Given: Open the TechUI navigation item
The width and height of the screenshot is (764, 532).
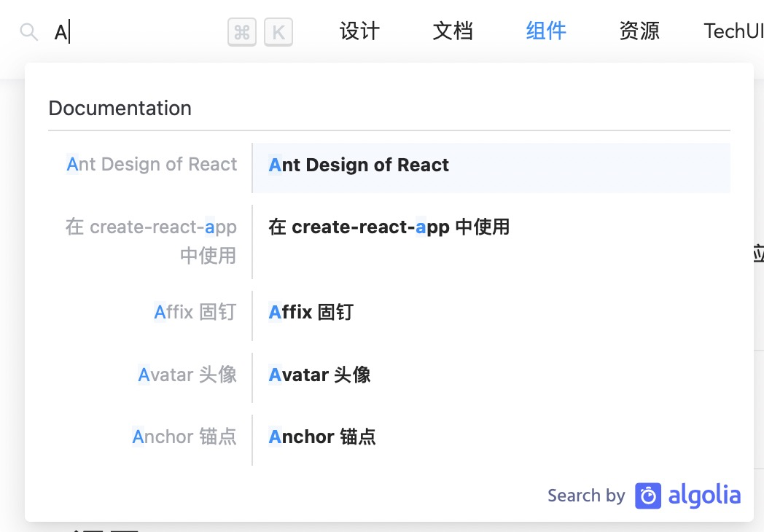Looking at the screenshot, I should 733,31.
